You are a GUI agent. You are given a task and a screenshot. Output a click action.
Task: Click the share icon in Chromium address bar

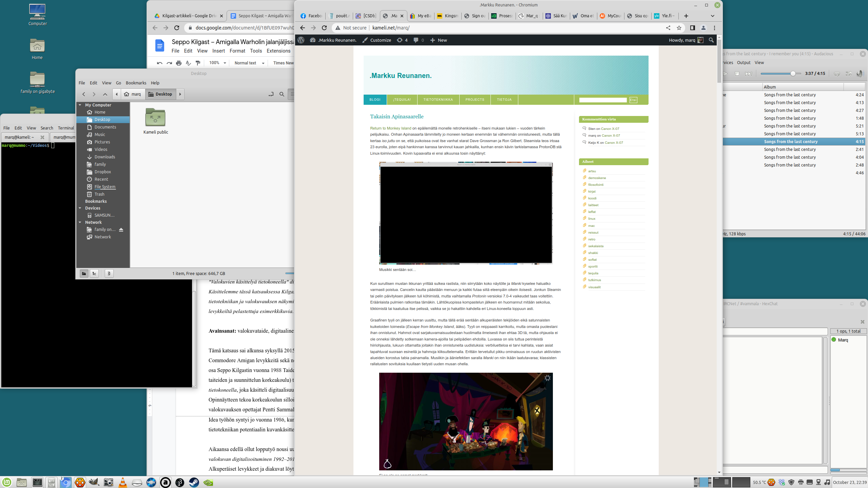tap(668, 28)
